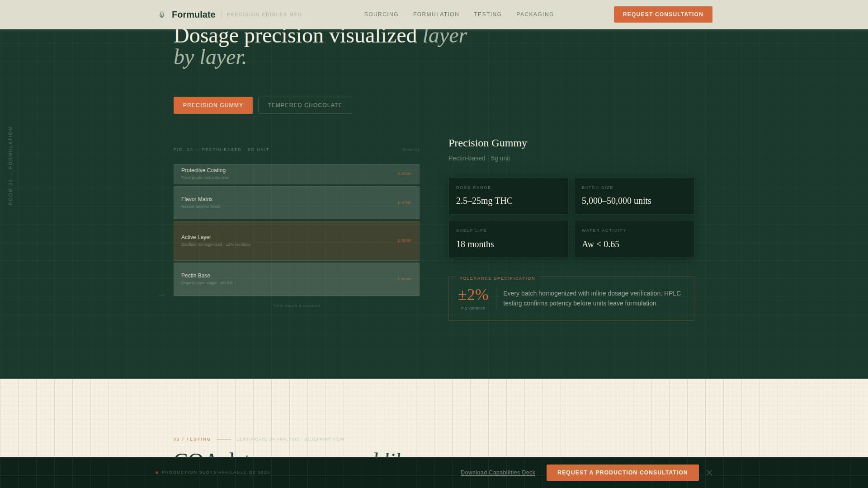
Task: Click the Formulate brand name text
Action: tap(193, 14)
